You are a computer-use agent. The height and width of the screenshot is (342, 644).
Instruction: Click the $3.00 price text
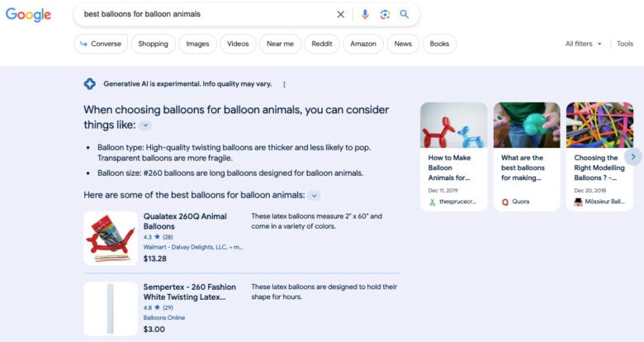pos(154,330)
